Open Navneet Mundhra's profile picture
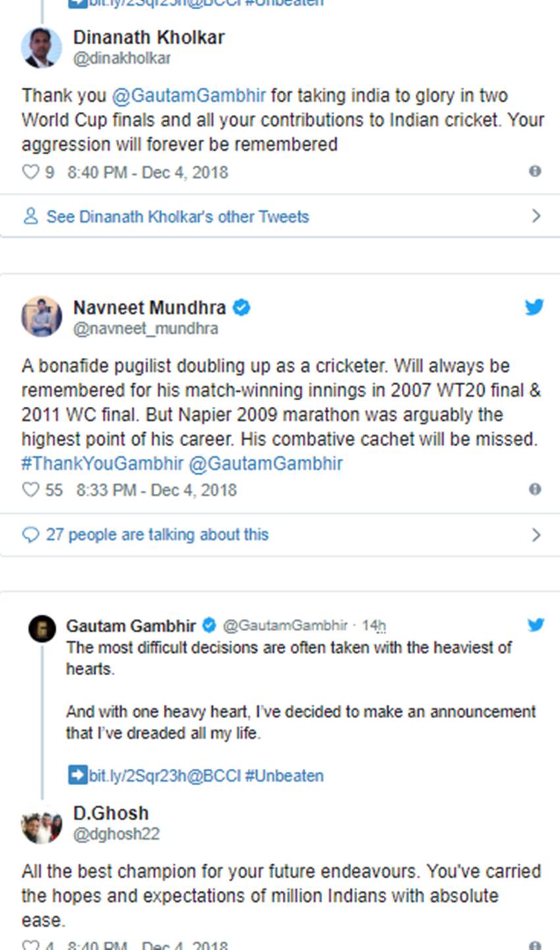The image size is (560, 950). point(42,316)
